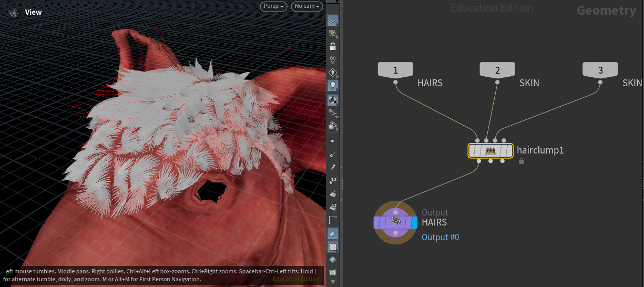Click the checkered background display icon
The image size is (644, 287).
[x=333, y=247]
